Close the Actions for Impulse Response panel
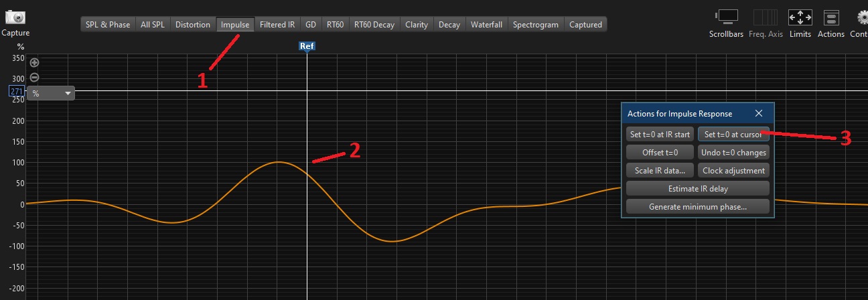868x300 pixels. coord(759,114)
